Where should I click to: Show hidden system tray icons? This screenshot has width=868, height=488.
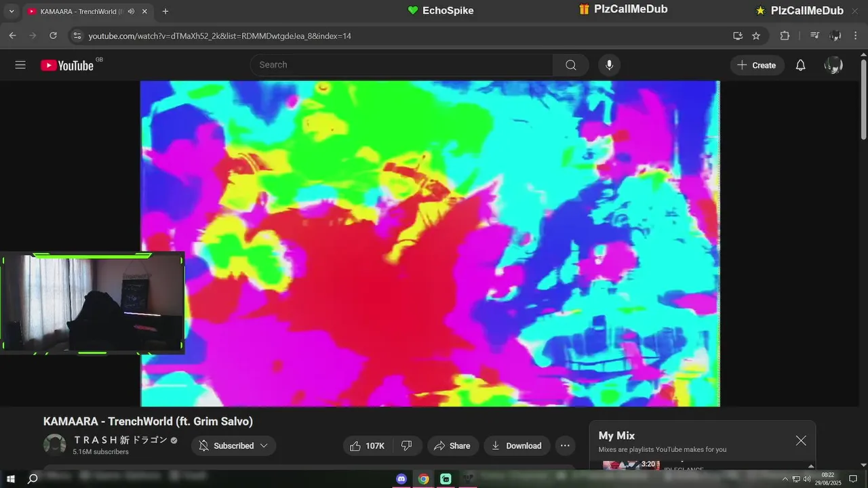(x=785, y=479)
